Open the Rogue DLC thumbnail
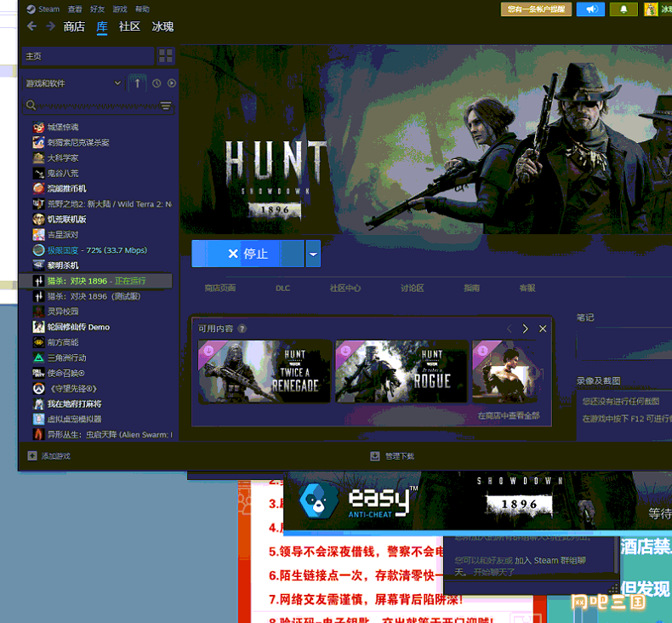Screen dimensions: 672x623 [401, 372]
